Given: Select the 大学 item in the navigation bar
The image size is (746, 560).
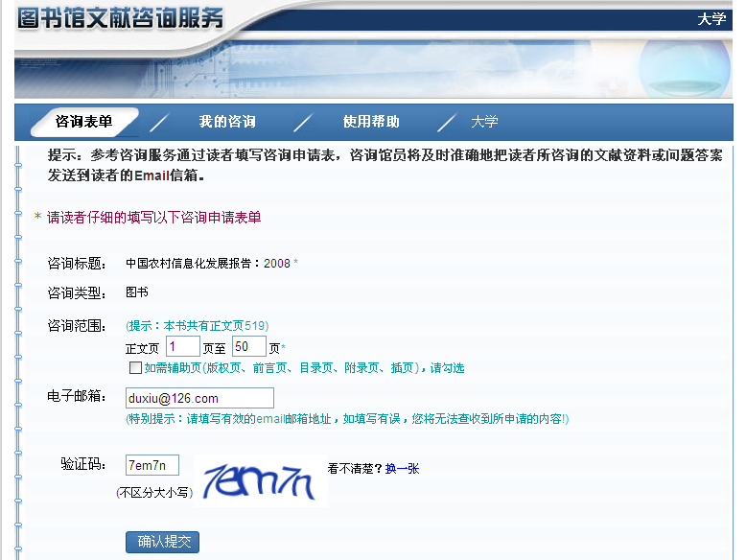Looking at the screenshot, I should pyautogui.click(x=484, y=122).
